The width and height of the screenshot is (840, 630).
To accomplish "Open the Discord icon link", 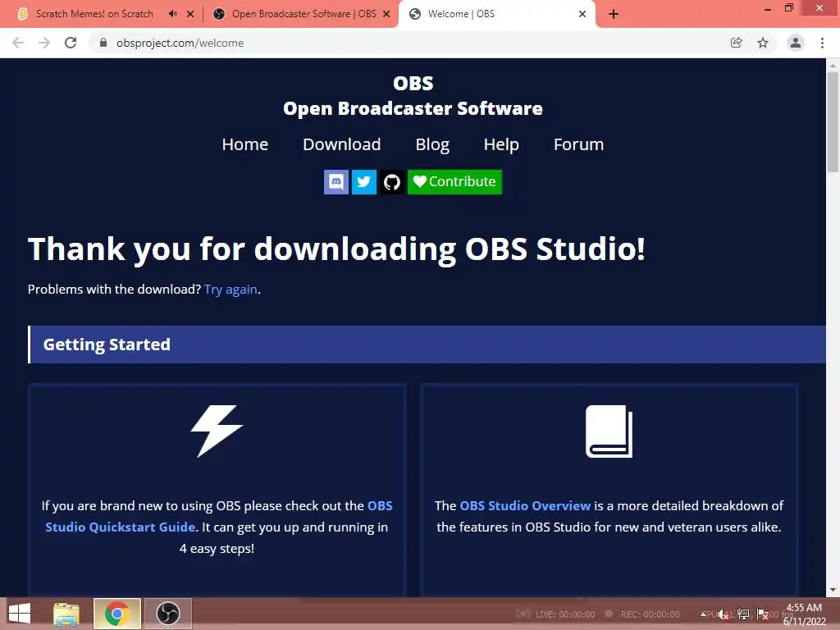I will click(x=336, y=182).
